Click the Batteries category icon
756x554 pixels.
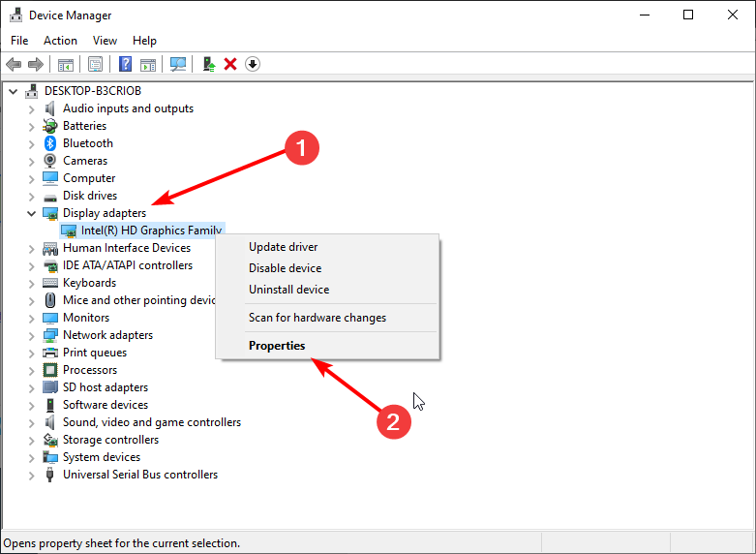pyautogui.click(x=50, y=126)
